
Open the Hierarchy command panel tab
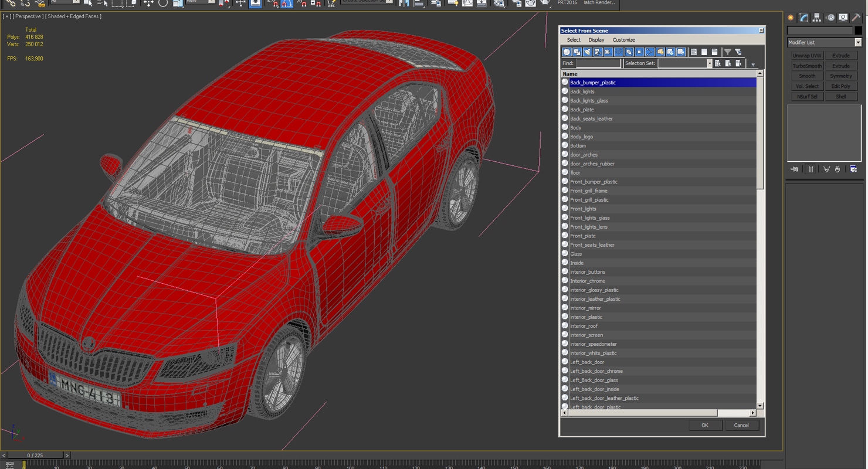tap(816, 18)
